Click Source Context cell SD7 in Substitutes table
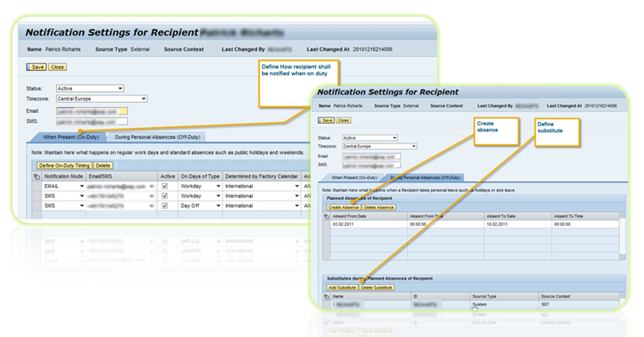644x337 pixels. pyautogui.click(x=580, y=304)
